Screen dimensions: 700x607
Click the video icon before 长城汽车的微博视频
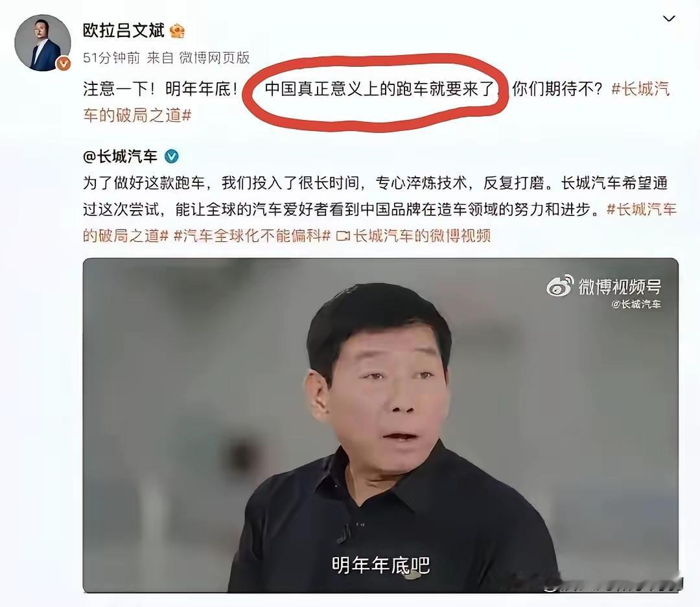point(343,236)
